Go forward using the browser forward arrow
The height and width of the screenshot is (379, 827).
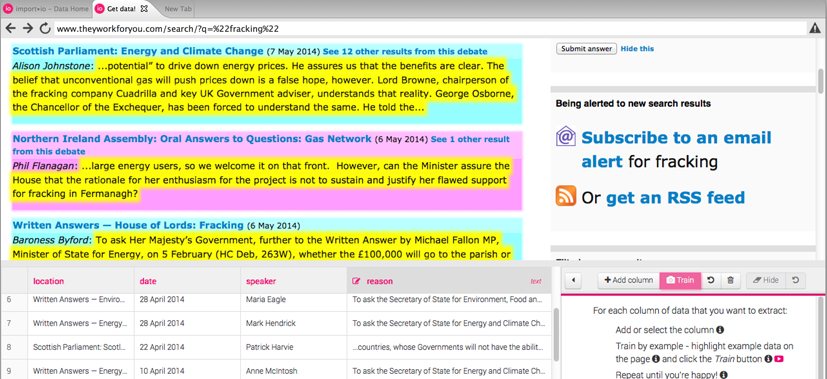tap(28, 28)
